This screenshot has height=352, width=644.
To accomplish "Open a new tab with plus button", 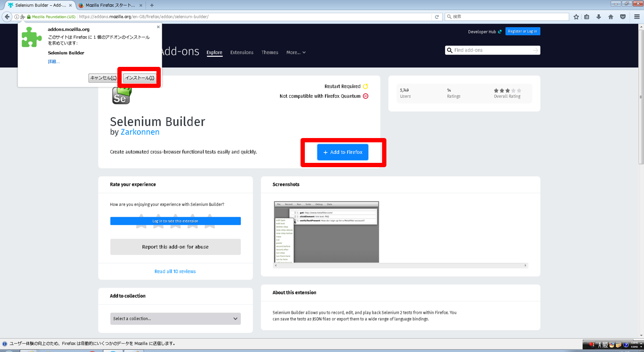I will click(x=152, y=5).
